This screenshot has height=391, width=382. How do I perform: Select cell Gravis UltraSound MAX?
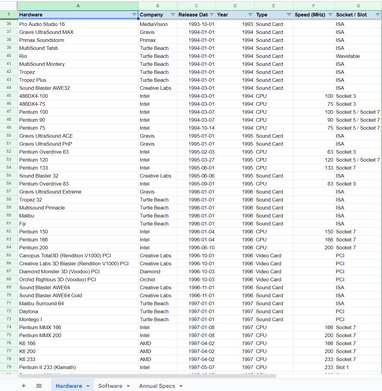[x=78, y=32]
